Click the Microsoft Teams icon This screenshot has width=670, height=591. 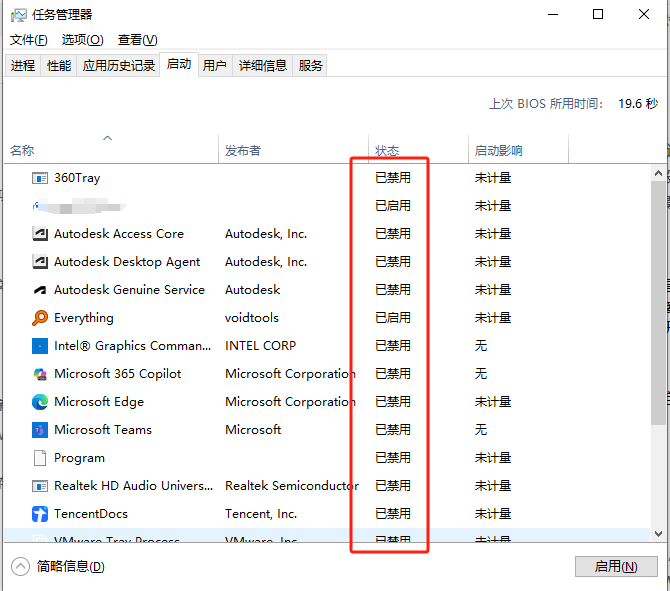coord(40,430)
